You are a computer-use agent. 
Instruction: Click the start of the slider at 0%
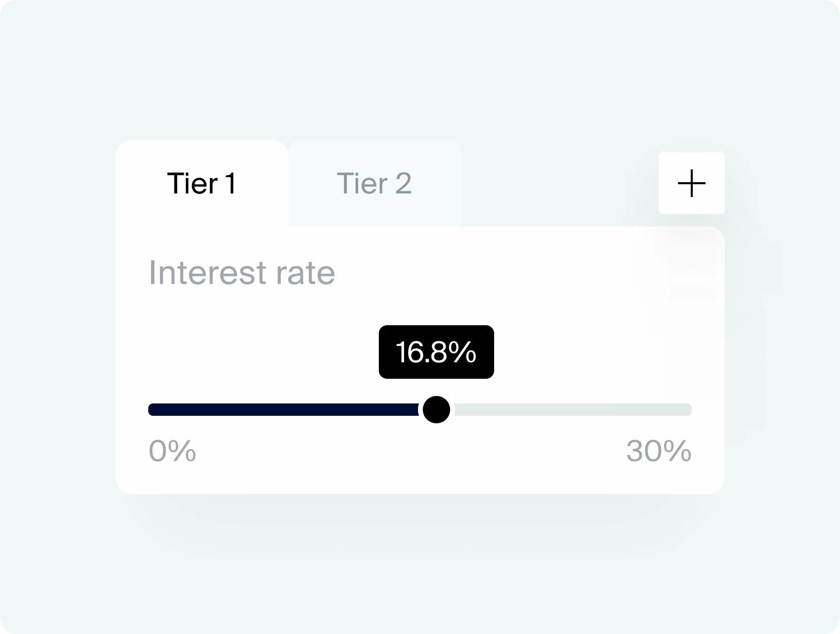pos(152,410)
